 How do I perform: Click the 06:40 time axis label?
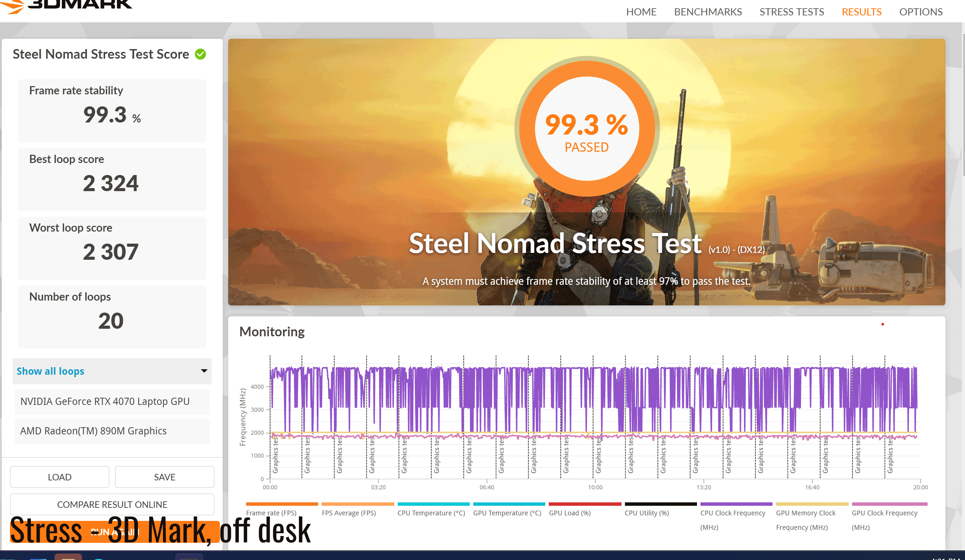487,487
